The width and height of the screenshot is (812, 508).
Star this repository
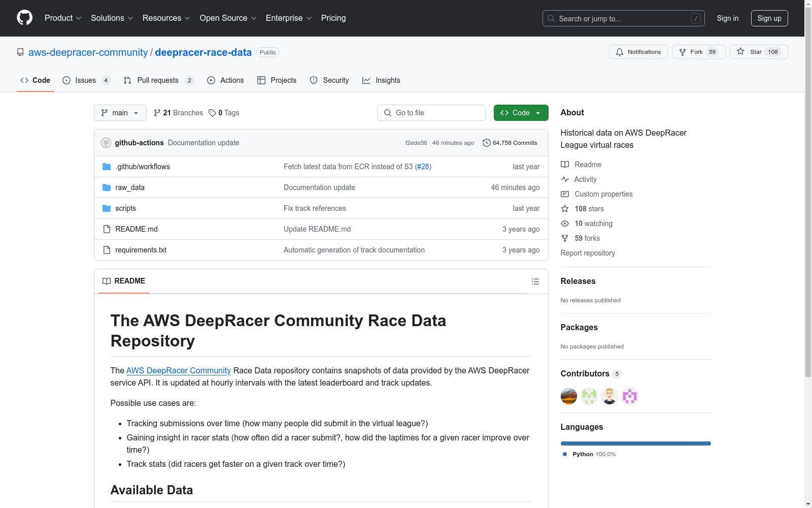[x=759, y=52]
